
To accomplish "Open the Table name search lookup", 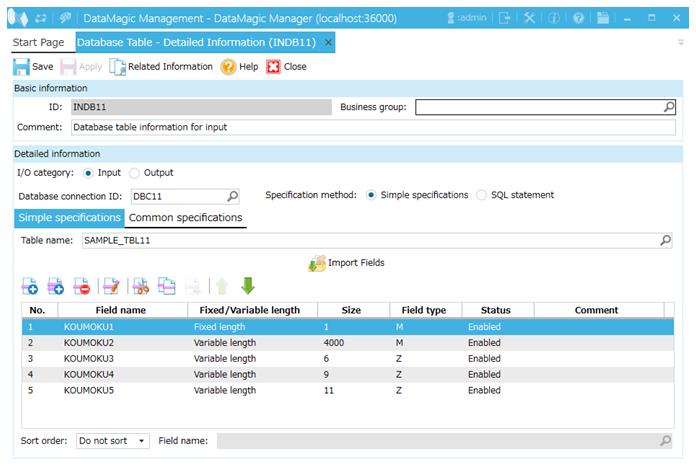I will point(666,241).
